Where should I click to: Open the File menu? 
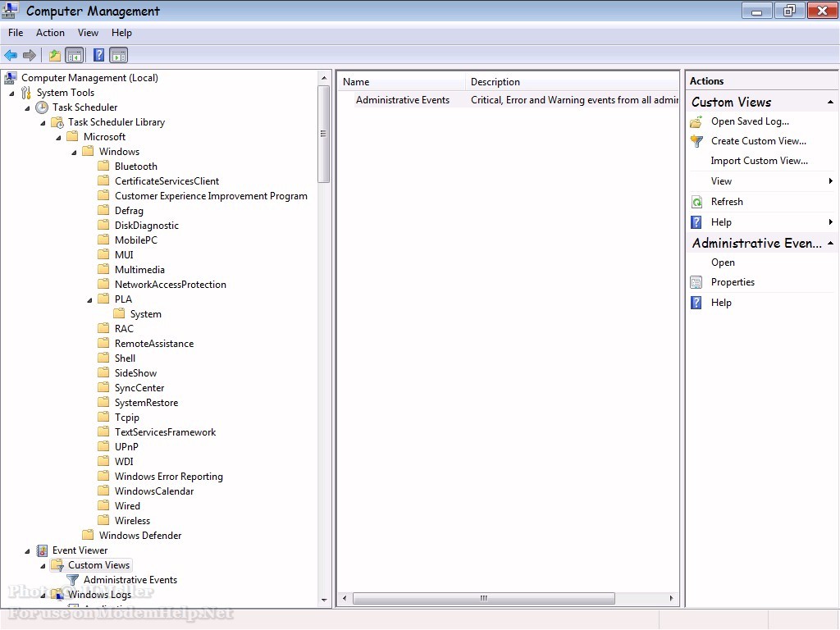point(16,33)
